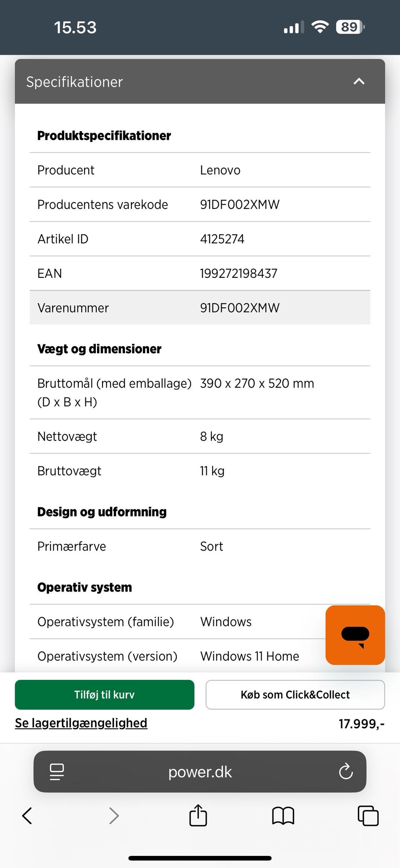The height and width of the screenshot is (868, 400).
Task: Tap the Specifikationer header title
Action: pyautogui.click(x=75, y=82)
